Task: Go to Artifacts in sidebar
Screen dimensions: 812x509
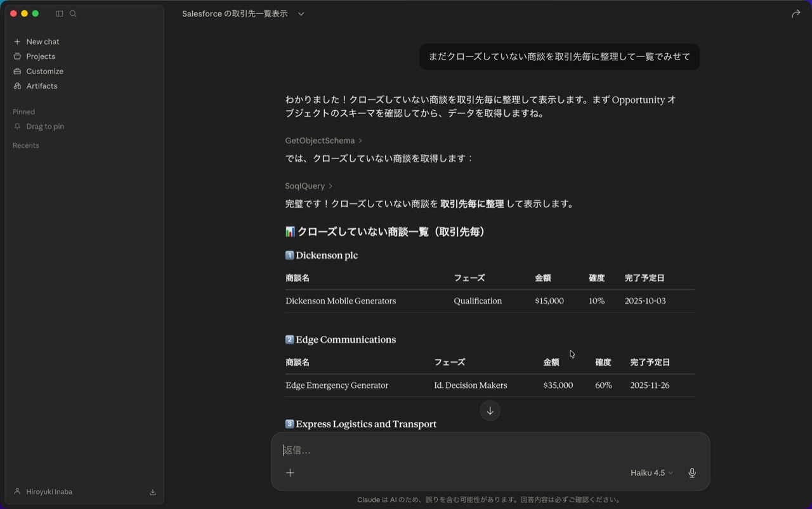Action: click(x=41, y=86)
